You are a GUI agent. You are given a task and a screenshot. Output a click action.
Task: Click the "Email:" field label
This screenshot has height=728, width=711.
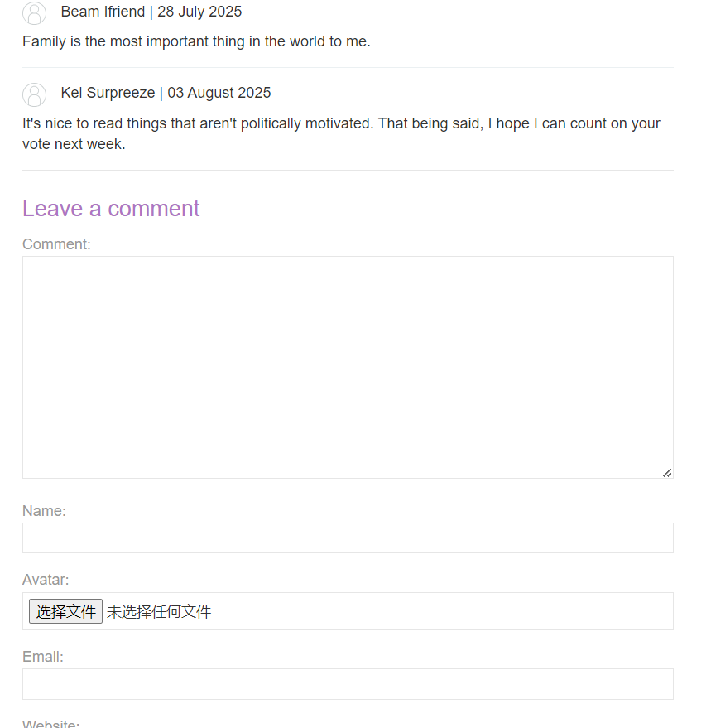tap(43, 657)
